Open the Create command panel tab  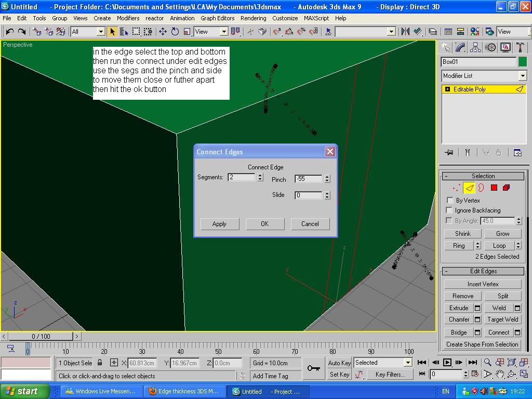coord(446,47)
